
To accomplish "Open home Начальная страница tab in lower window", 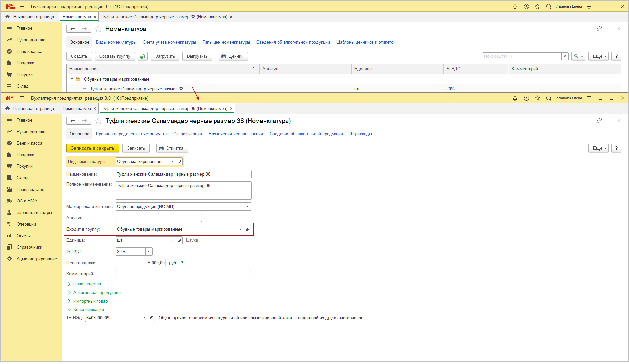I will pos(30,108).
